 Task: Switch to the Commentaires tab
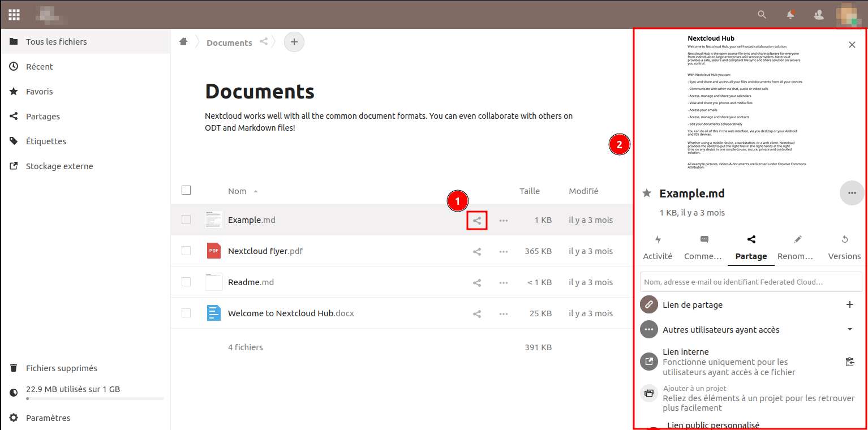pyautogui.click(x=704, y=248)
